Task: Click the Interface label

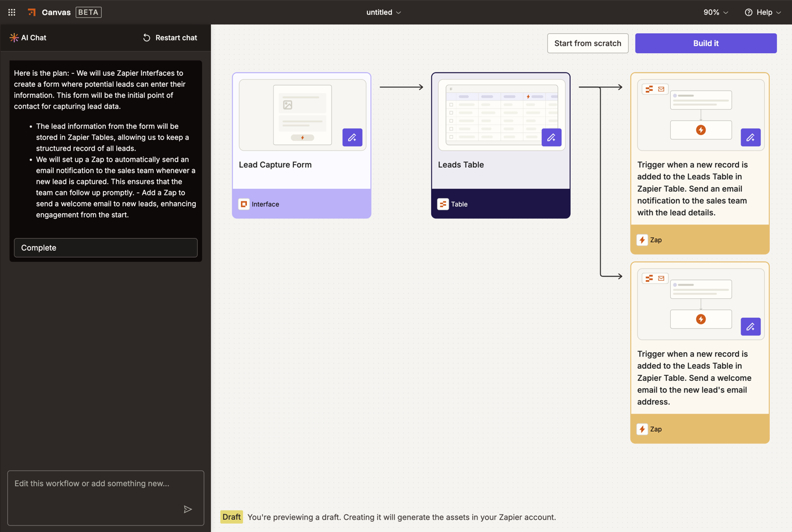Action: (265, 204)
